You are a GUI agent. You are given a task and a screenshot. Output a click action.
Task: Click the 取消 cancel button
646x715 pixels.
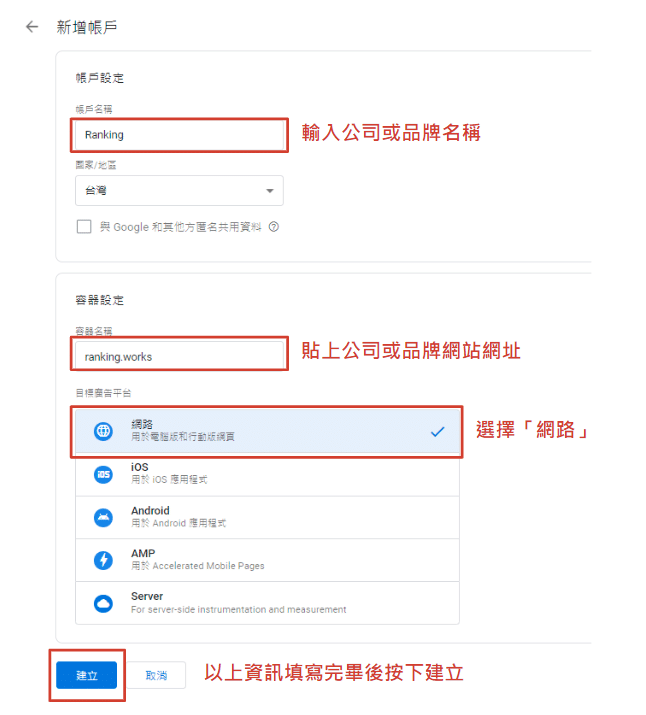point(156,675)
